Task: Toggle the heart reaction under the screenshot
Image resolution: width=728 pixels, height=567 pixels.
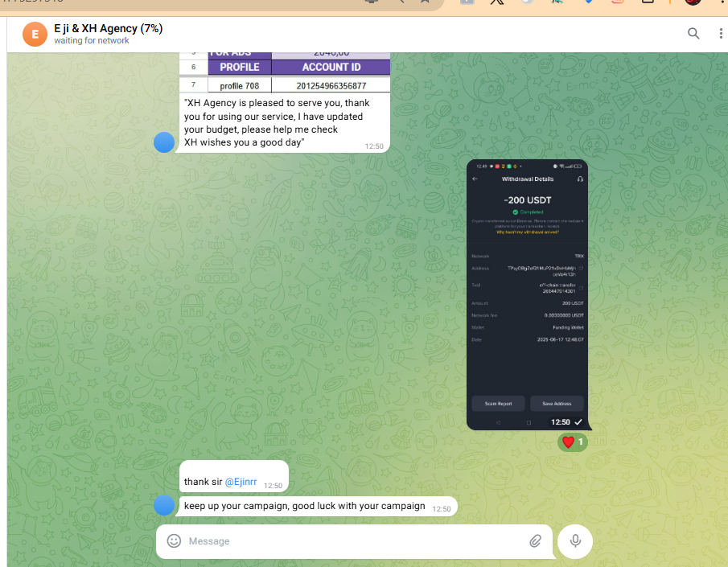Action: coord(573,442)
